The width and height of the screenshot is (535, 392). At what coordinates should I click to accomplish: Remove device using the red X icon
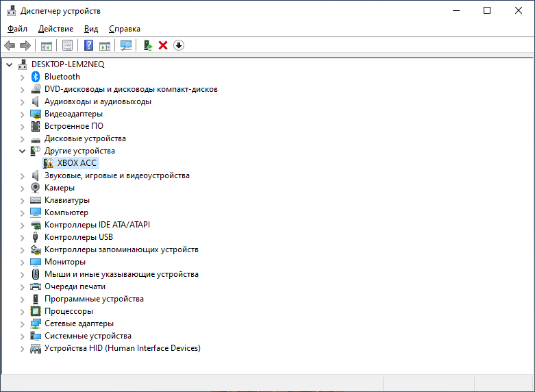tap(163, 45)
